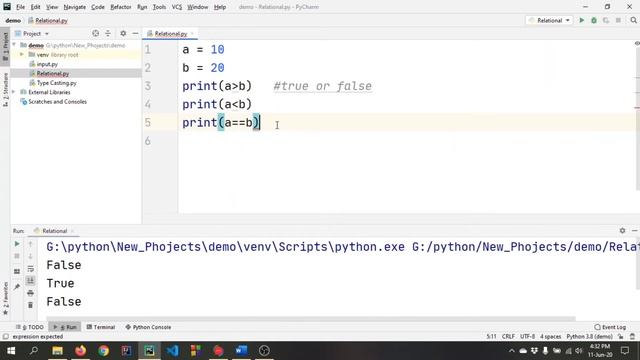640x360 pixels.
Task: Open the Relational run configuration dropdown
Action: click(x=549, y=20)
